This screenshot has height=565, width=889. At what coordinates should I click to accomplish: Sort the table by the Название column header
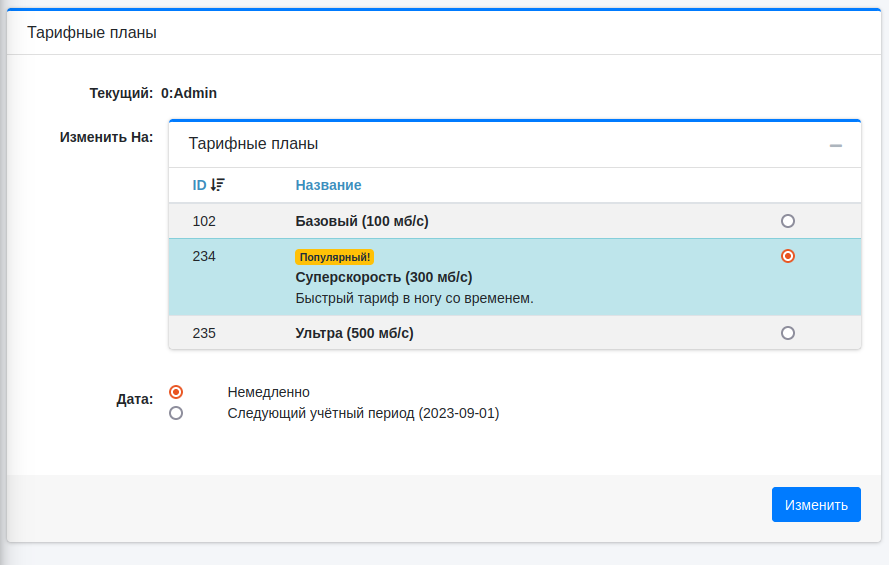click(x=328, y=185)
